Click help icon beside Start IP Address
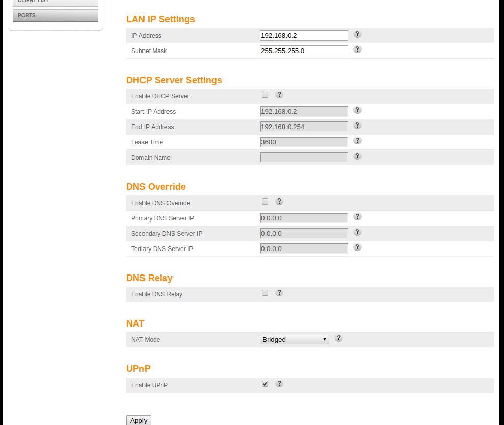Image resolution: width=504 pixels, height=425 pixels. click(357, 110)
